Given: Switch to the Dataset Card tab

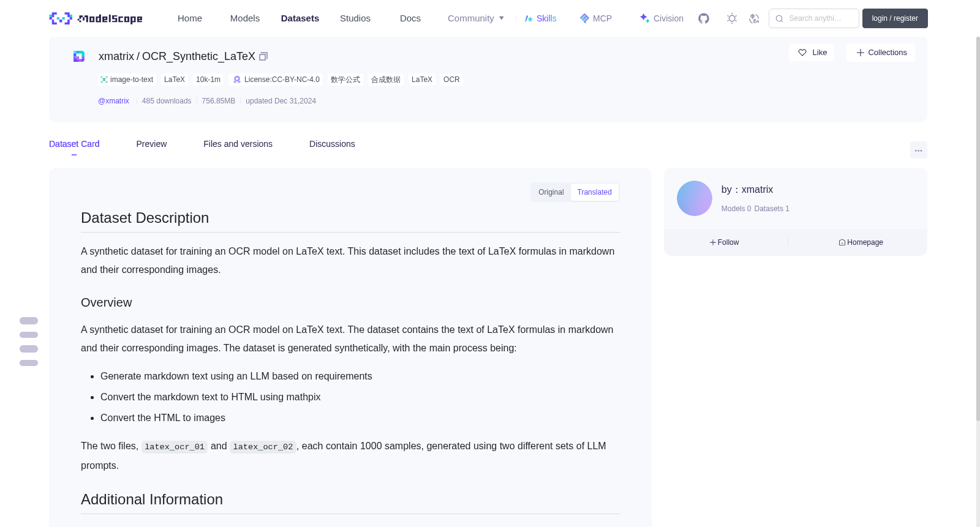Looking at the screenshot, I should point(74,144).
